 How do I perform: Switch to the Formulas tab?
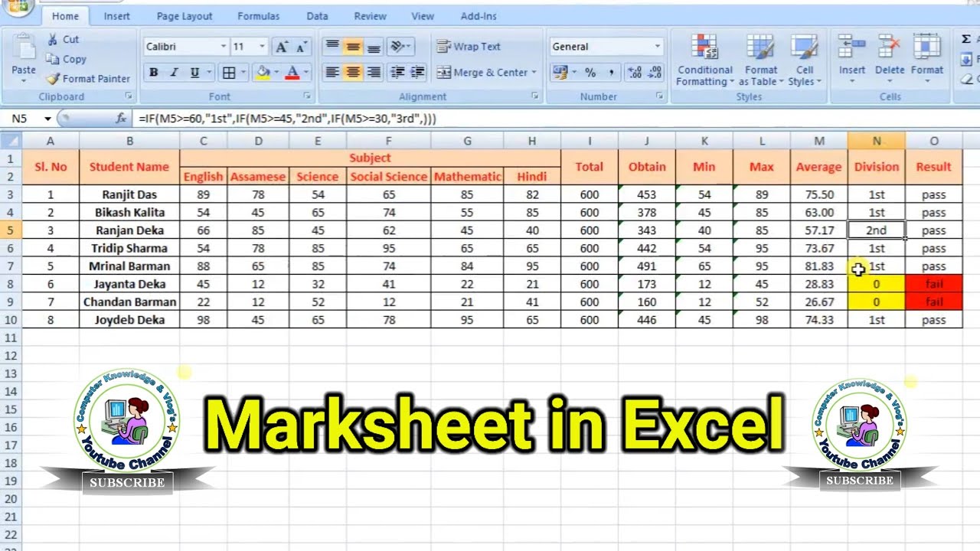(258, 16)
